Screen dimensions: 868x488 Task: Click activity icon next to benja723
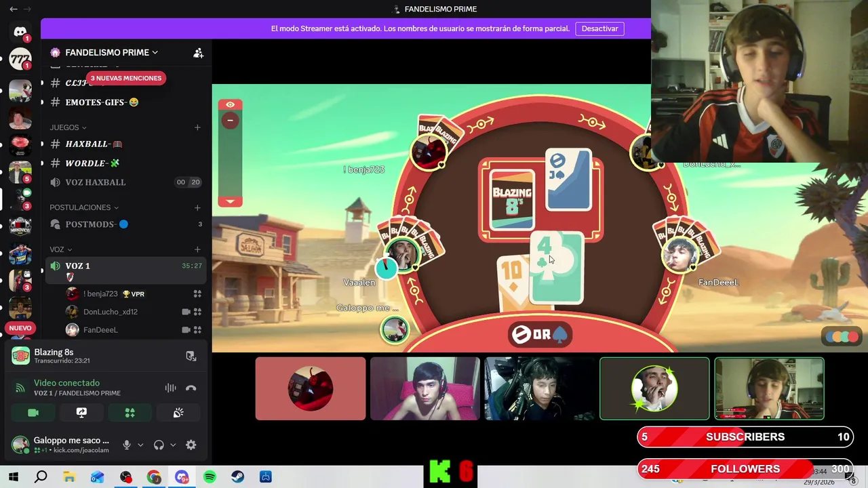tap(197, 294)
